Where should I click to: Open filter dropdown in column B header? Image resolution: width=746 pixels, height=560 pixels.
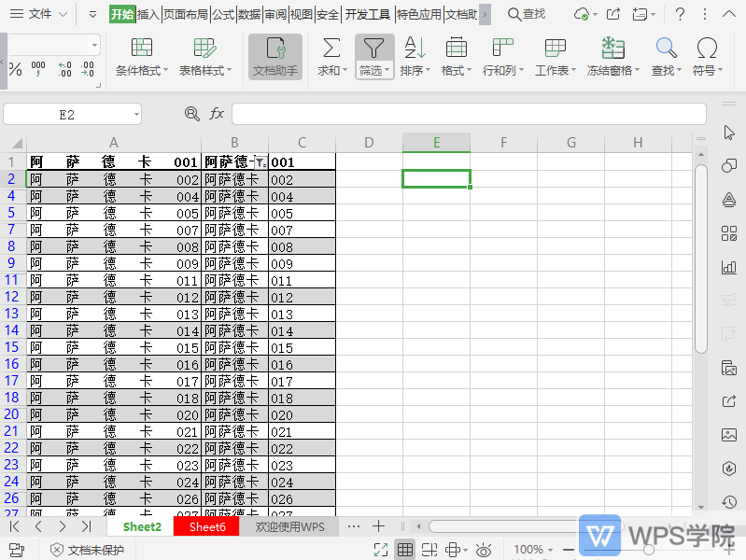[x=260, y=162]
